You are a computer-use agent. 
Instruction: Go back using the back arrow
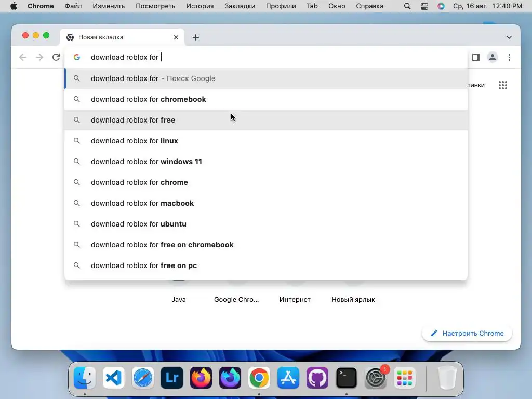[23, 57]
